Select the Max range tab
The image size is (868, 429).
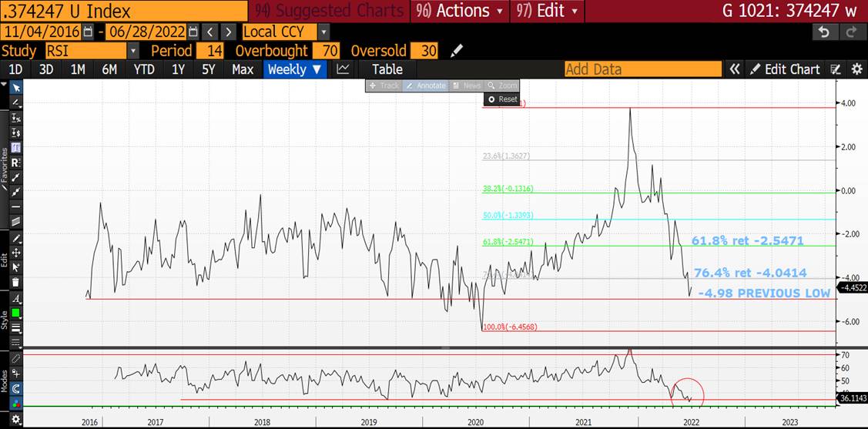pos(243,69)
